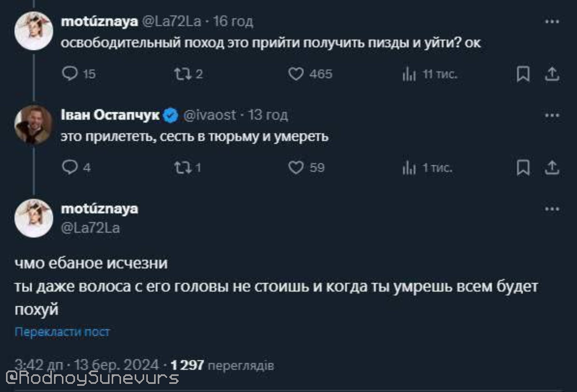The height and width of the screenshot is (392, 577).
Task: Click the Перекласти пост translate link
Action: point(62,332)
